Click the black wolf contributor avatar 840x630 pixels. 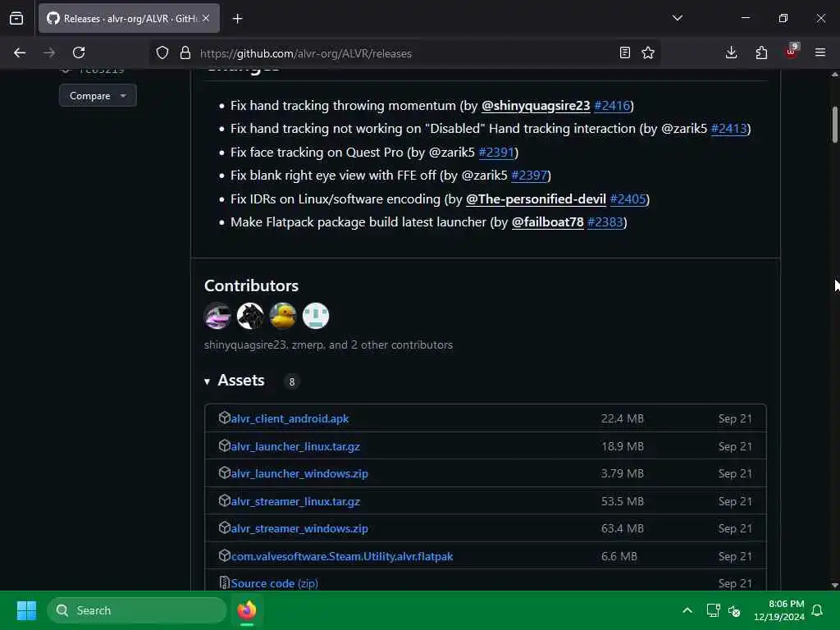point(250,316)
